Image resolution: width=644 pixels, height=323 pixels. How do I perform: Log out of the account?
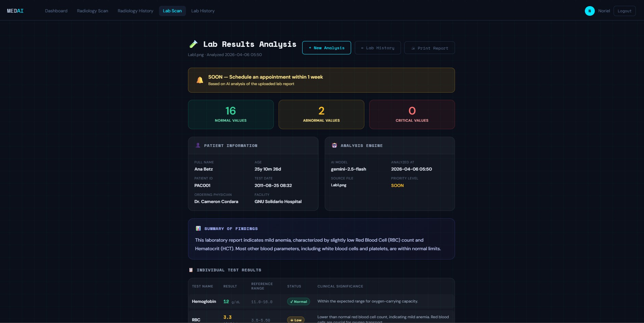coord(625,11)
